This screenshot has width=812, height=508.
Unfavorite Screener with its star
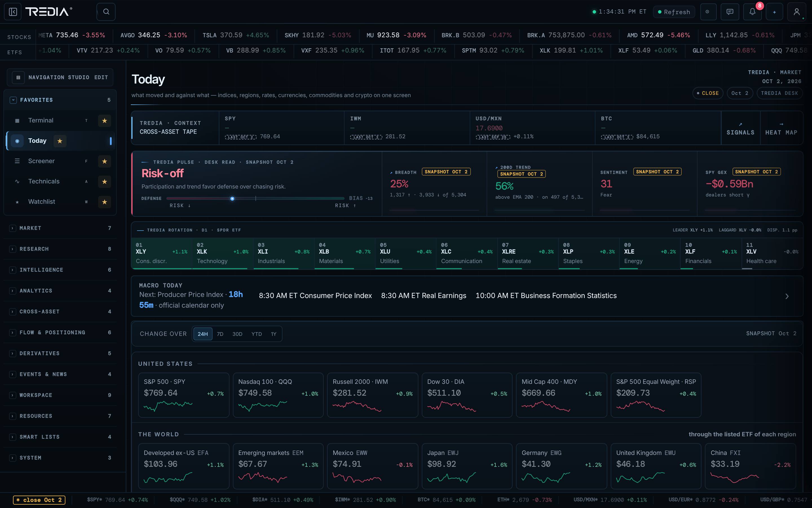[x=104, y=161]
